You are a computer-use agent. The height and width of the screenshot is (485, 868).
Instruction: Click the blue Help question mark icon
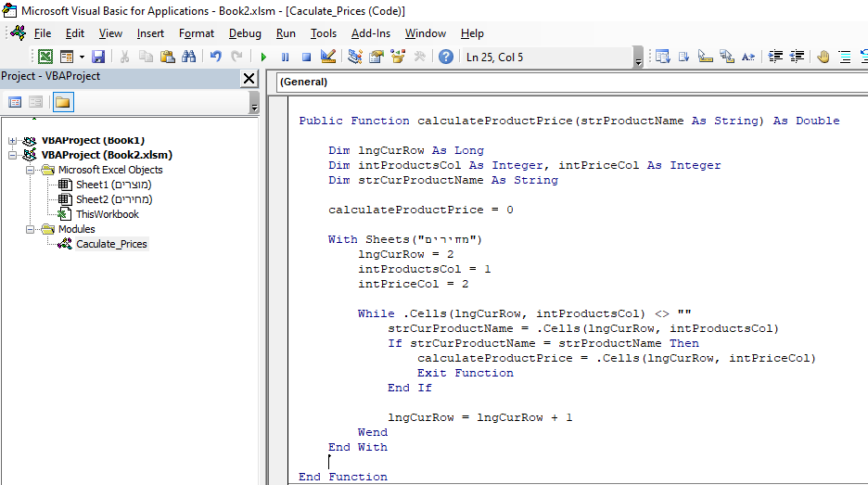[446, 57]
